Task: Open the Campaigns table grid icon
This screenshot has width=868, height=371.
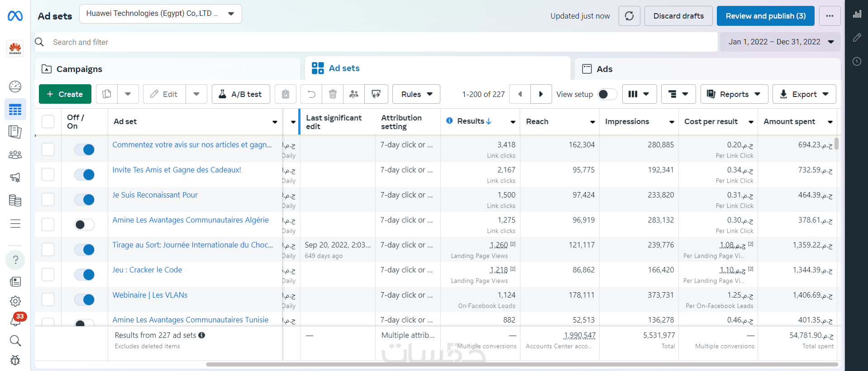Action: click(15, 110)
